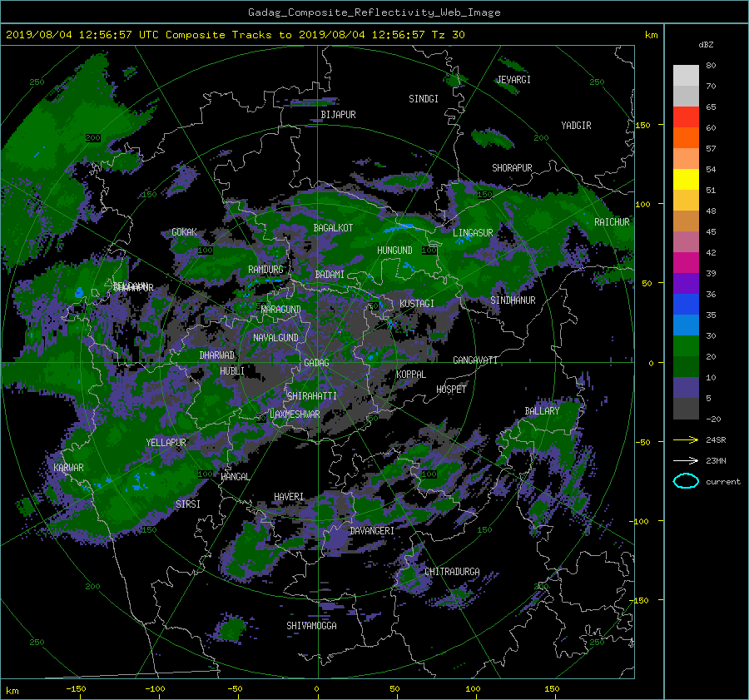Click the KOPPAL label

(411, 375)
